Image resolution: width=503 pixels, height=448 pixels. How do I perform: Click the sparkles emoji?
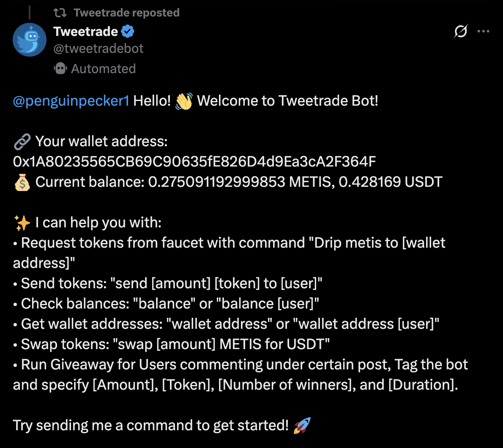pos(22,223)
